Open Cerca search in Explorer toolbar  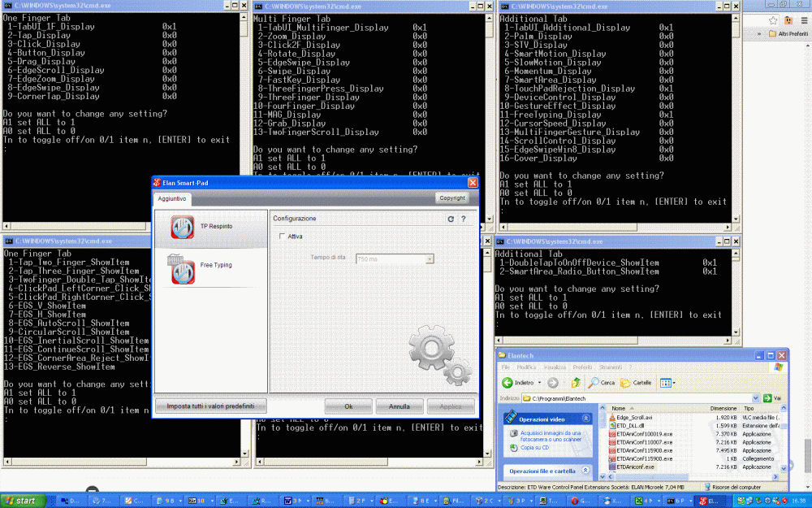(x=601, y=383)
